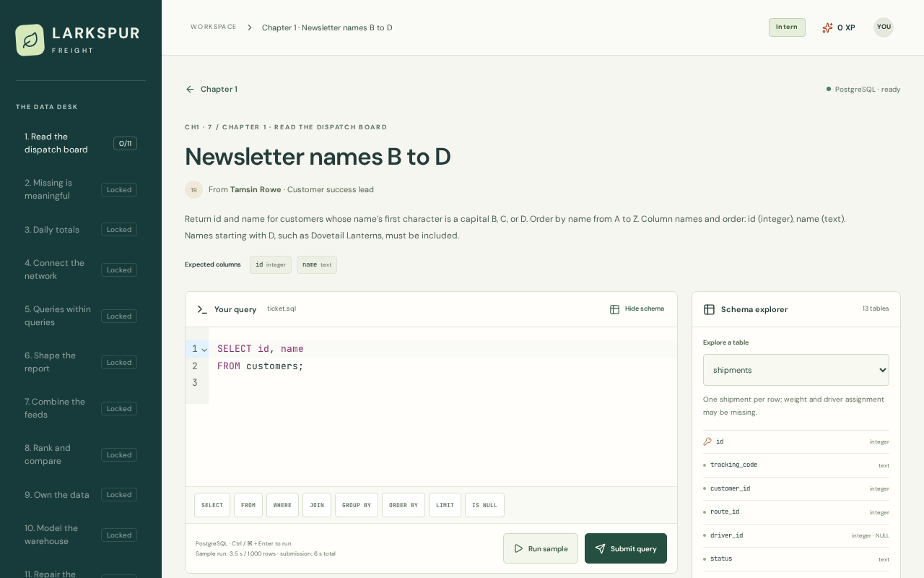Click the play icon in Run sample
The image size is (924, 578).
click(x=518, y=548)
